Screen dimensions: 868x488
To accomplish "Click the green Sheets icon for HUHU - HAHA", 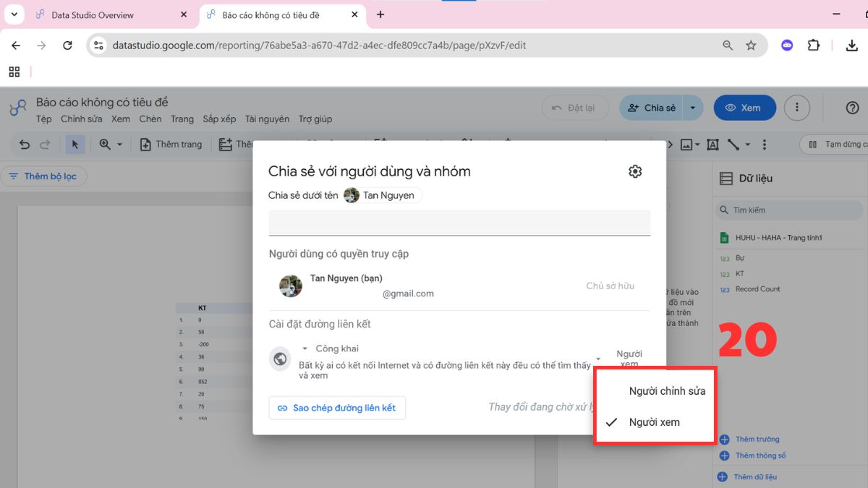I will 724,238.
